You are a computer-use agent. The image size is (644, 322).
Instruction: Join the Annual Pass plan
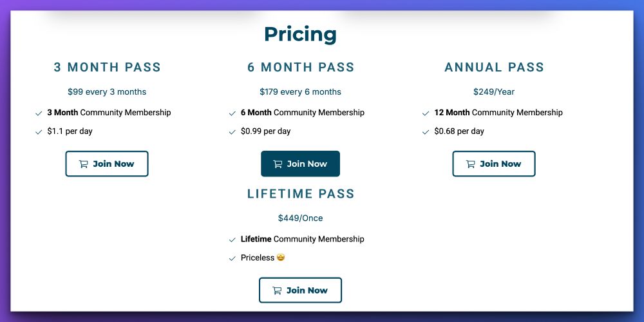click(x=494, y=164)
